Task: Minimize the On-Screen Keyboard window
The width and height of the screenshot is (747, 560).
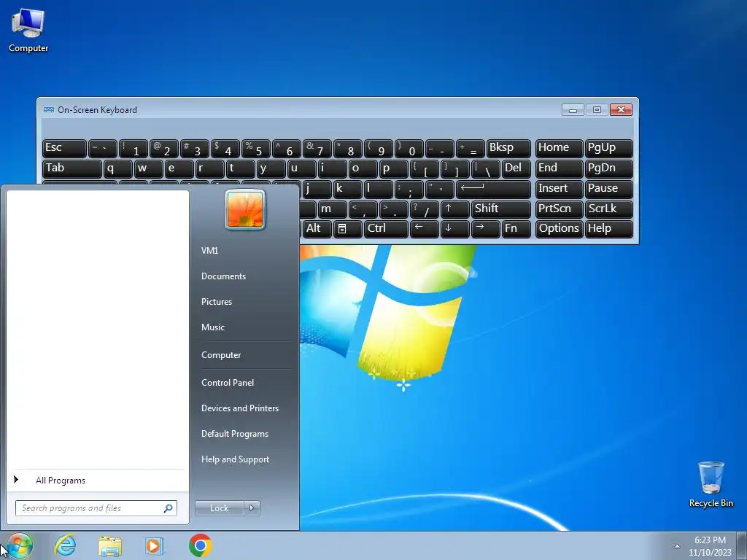Action: click(573, 110)
